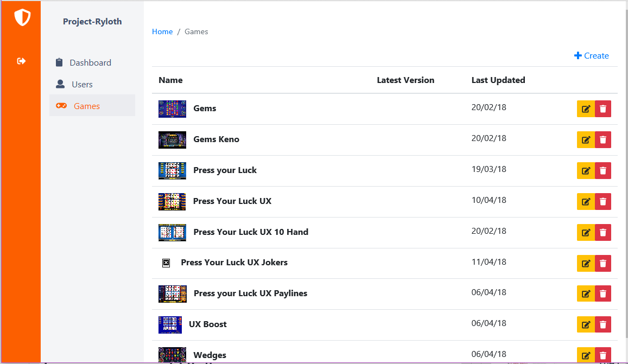
Task: Delete the UX Boost game
Action: (x=602, y=325)
